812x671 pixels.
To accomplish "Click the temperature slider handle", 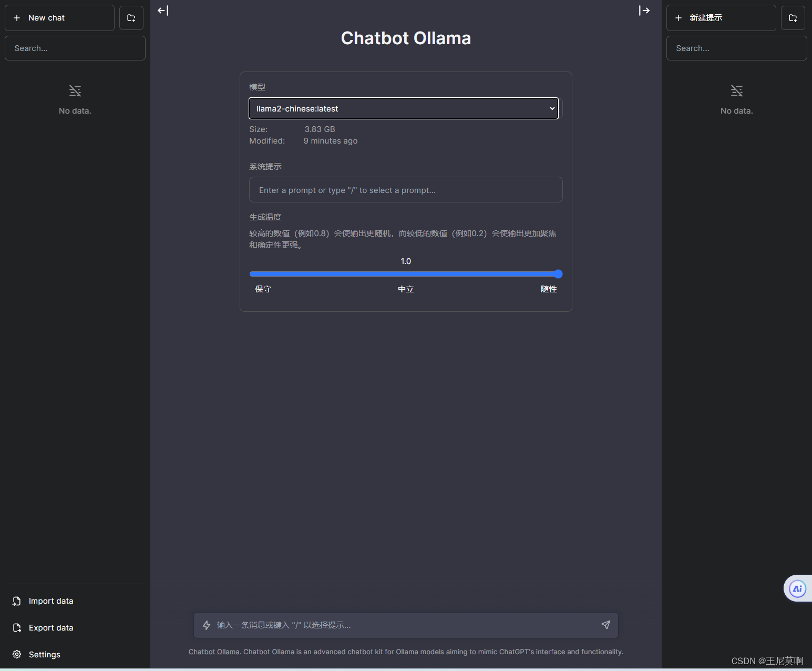I will [x=558, y=274].
